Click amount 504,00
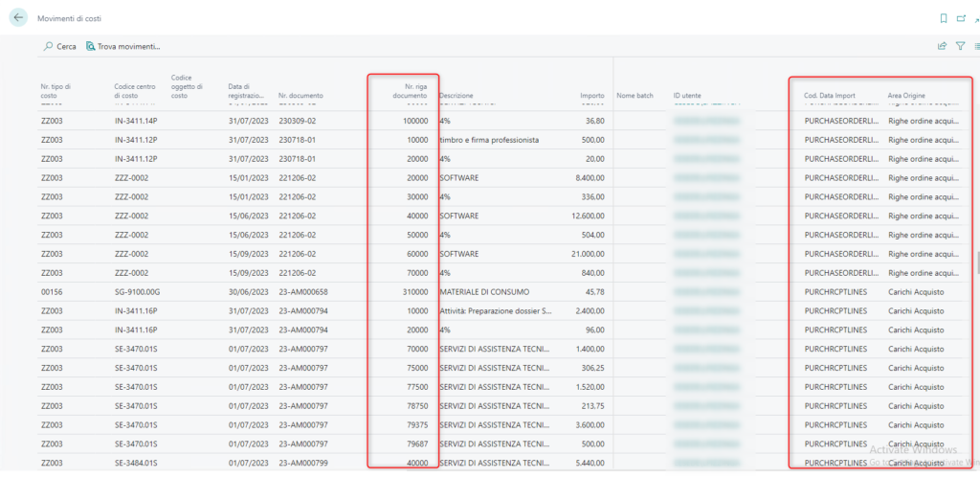This screenshot has height=478, width=980. tap(593, 235)
